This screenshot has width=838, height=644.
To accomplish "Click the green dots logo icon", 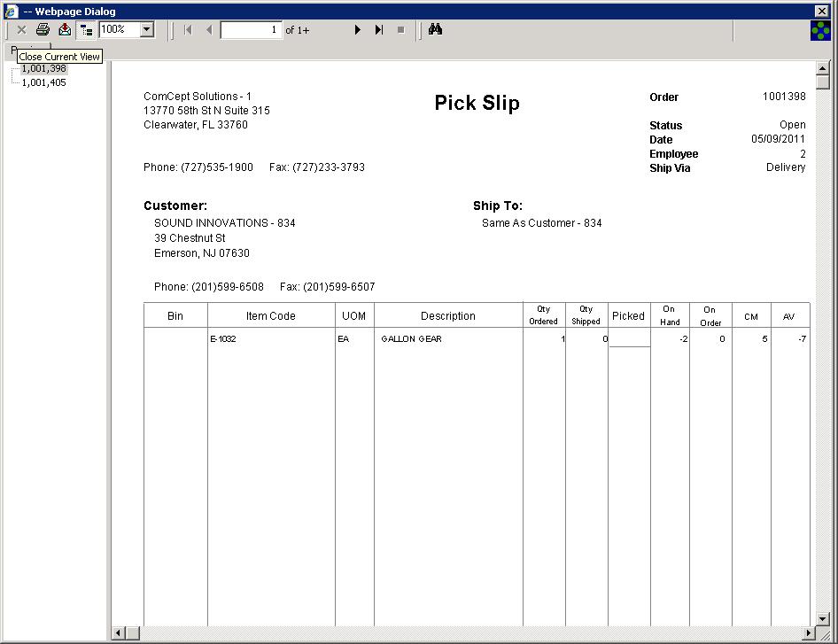I will coord(820,30).
